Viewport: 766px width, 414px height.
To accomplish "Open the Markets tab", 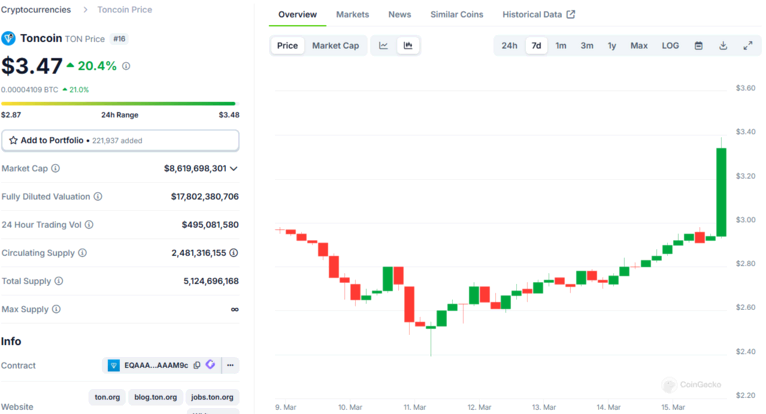I will (x=352, y=15).
